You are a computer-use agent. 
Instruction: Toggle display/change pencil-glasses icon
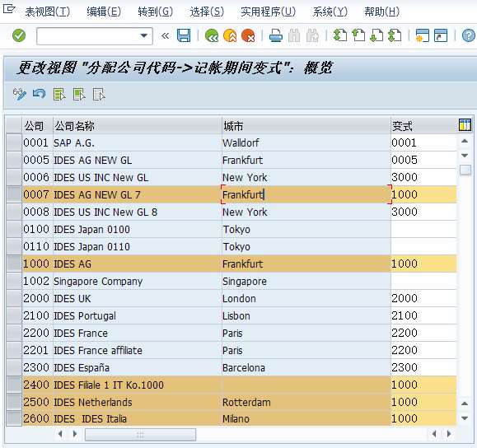[x=20, y=94]
